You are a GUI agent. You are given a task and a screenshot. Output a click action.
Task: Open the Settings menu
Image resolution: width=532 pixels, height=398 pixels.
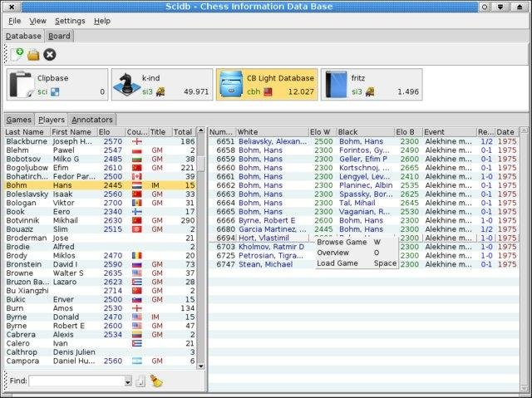coord(70,20)
